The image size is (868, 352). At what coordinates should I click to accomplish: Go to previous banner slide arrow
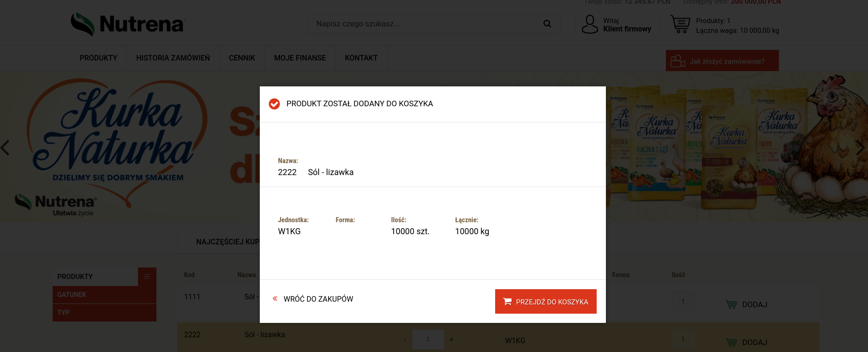point(5,148)
